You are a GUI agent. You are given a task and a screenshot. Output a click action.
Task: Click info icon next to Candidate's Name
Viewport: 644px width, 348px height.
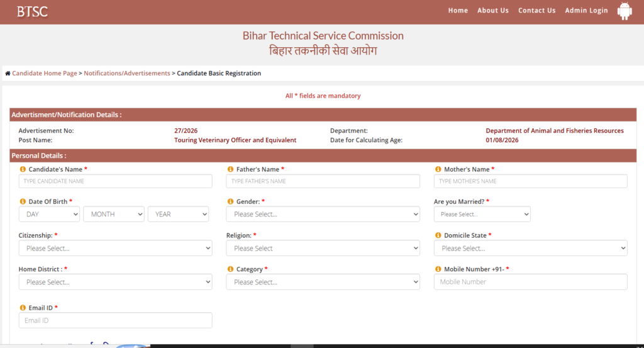23,169
